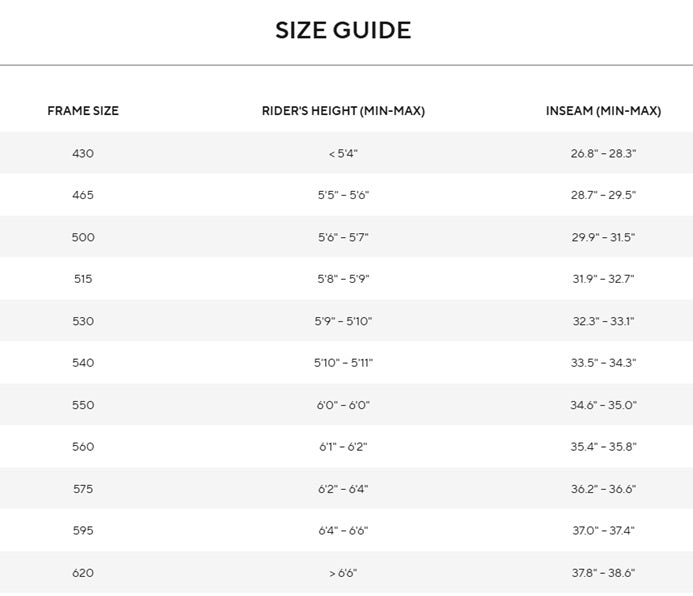
Task: Select frame size 620 cell
Action: (83, 573)
